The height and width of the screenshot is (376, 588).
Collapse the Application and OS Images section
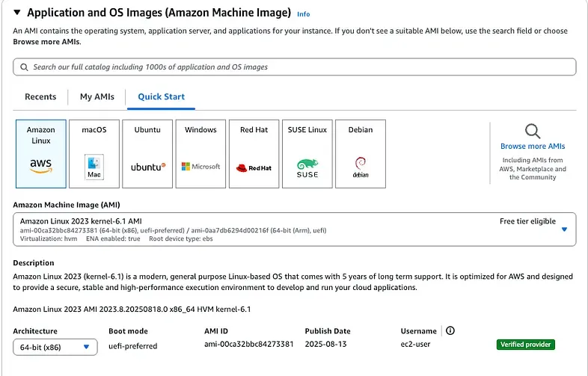pyautogui.click(x=16, y=13)
